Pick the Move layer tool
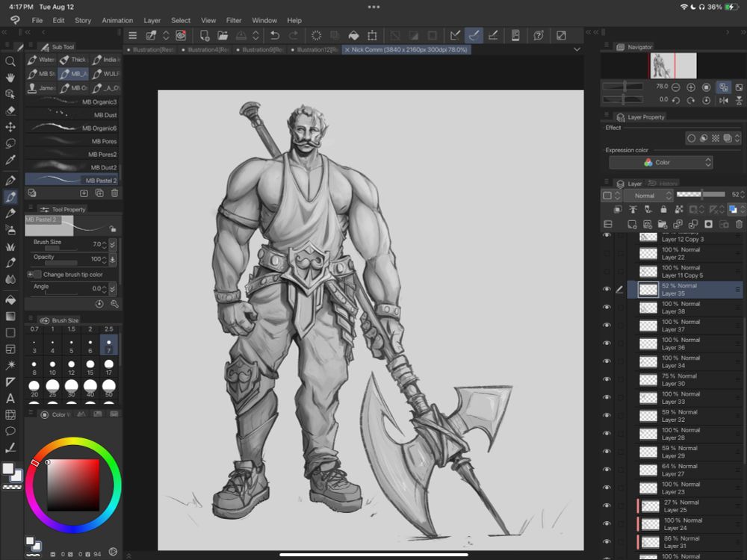 pos(10,127)
